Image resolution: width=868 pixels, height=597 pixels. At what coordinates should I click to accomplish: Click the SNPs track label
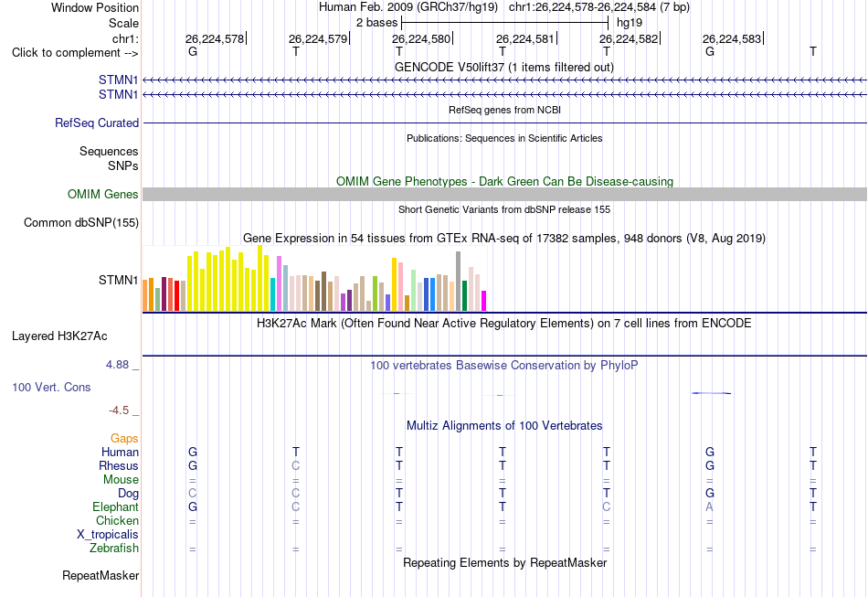(x=123, y=165)
